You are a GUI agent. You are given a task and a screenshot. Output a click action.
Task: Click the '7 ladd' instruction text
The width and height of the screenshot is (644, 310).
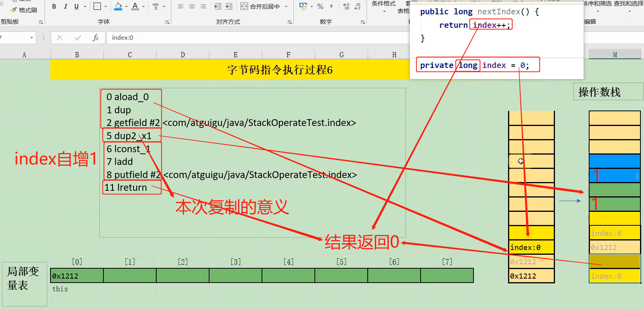pyautogui.click(x=120, y=162)
